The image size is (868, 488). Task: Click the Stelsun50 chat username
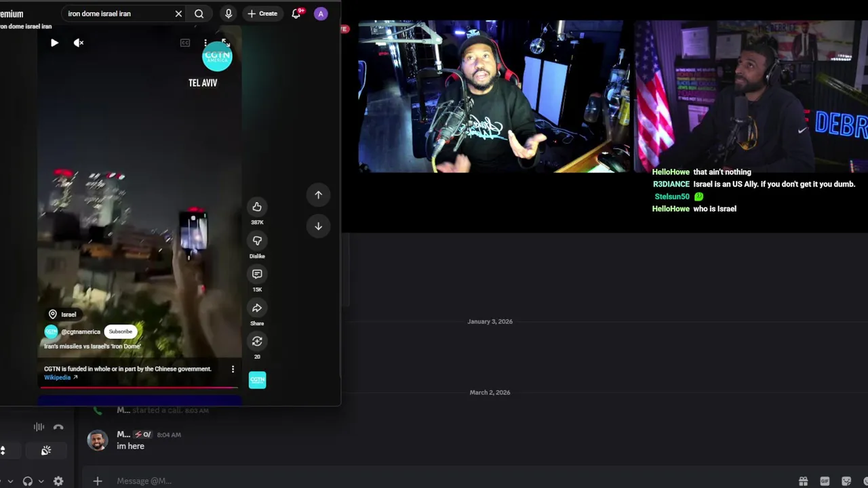[x=672, y=197]
